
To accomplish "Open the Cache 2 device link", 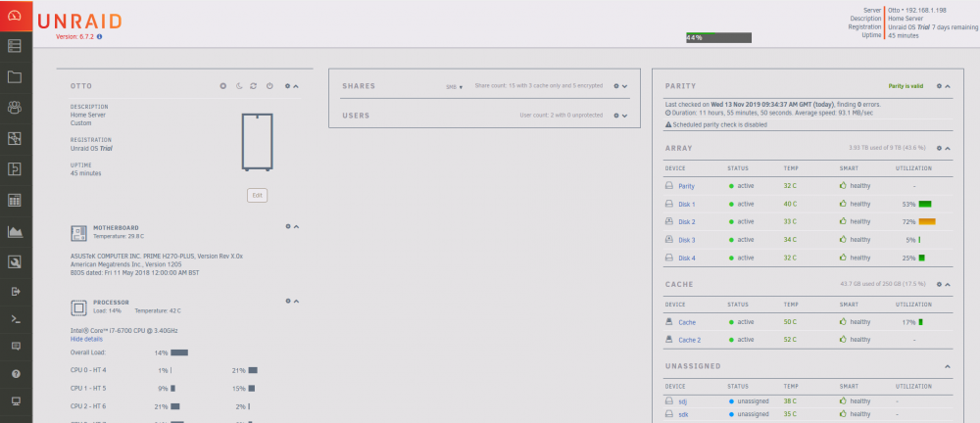I will coord(689,340).
